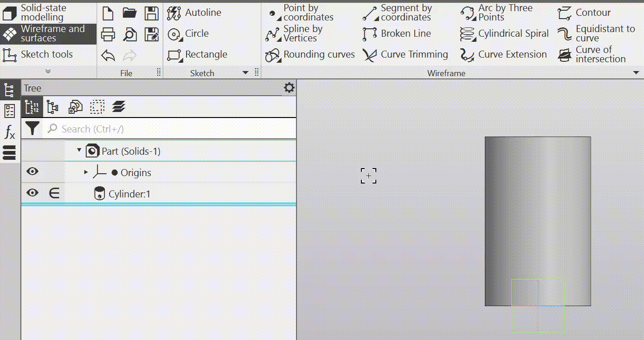
Task: Select the Cylindrical Spiral tool
Action: 504,34
